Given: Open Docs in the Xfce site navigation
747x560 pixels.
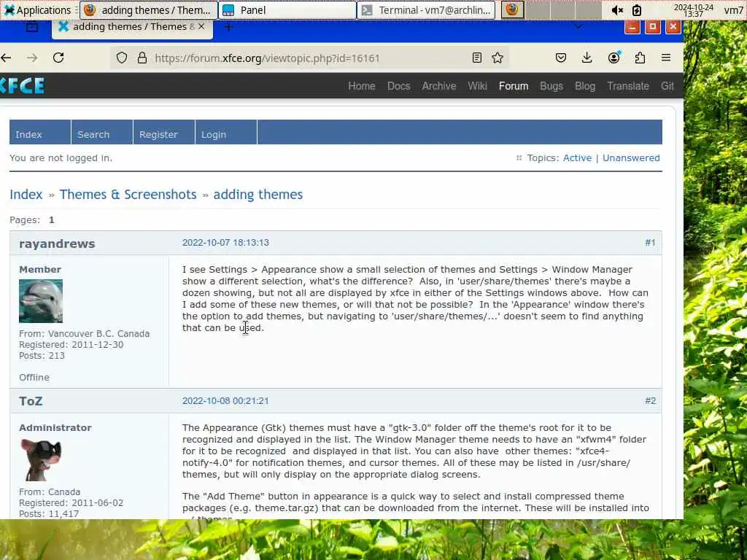Looking at the screenshot, I should pyautogui.click(x=399, y=86).
